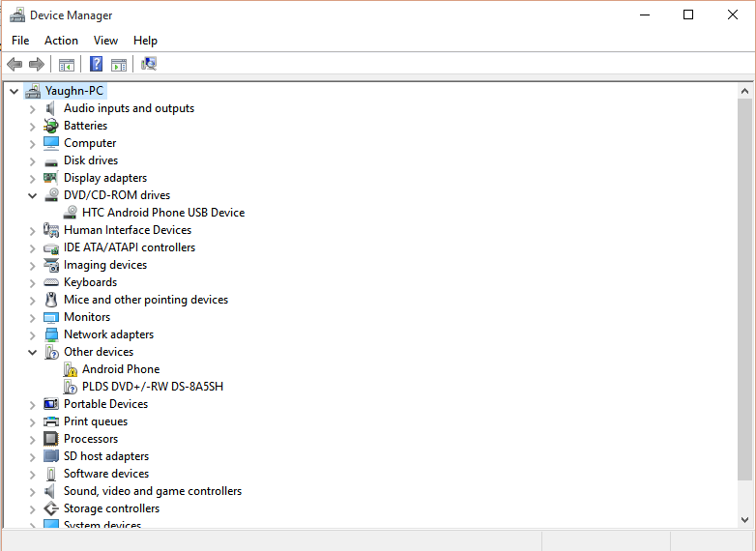
Task: Open the Action menu
Action: click(x=61, y=41)
